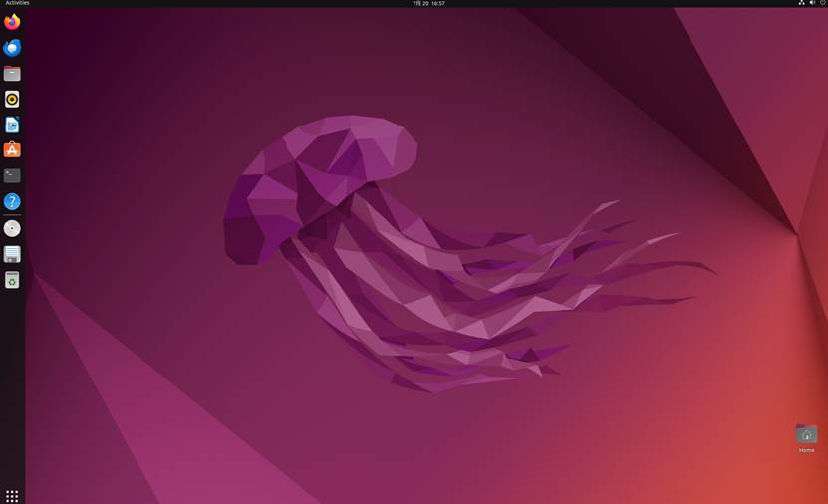828x504 pixels.
Task: Open the Help question-mark icon
Action: [12, 201]
